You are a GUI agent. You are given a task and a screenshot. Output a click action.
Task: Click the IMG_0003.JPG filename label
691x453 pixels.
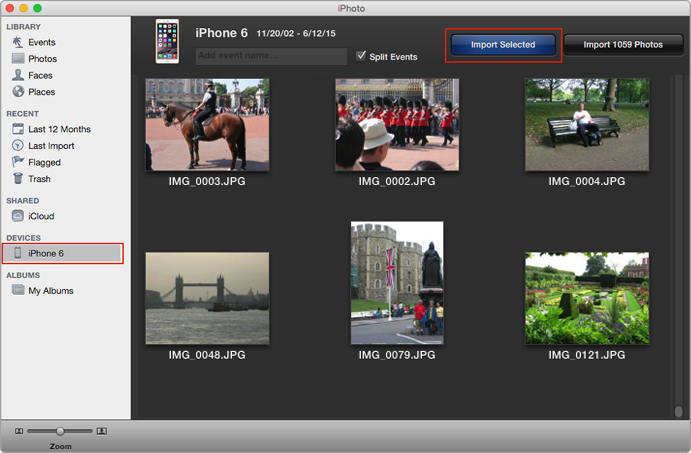pyautogui.click(x=207, y=181)
